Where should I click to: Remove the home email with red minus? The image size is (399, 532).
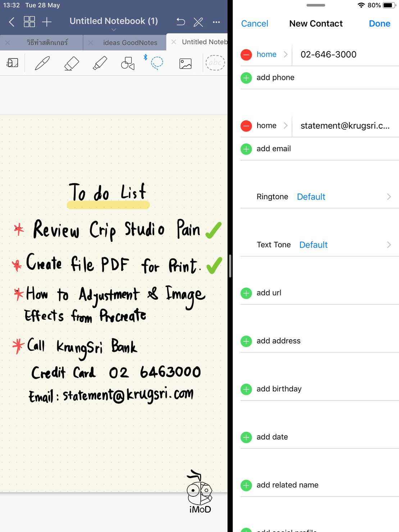click(x=246, y=126)
